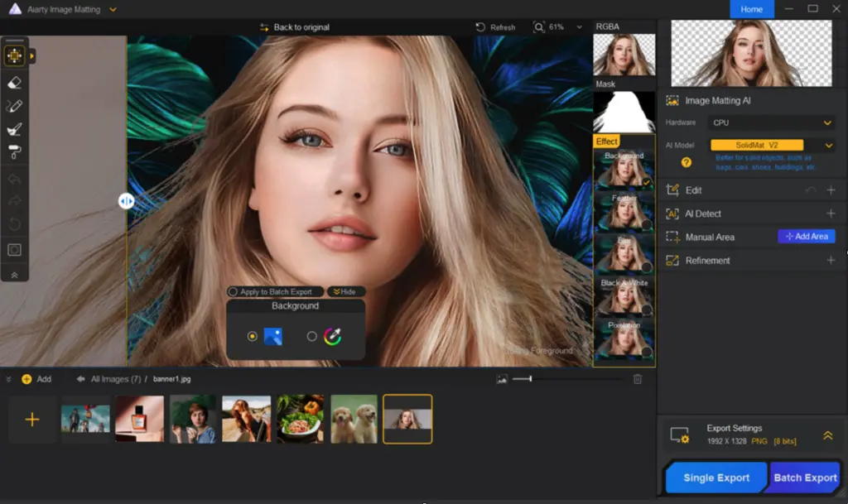Screen dimensions: 848x504
Task: Select the color wheel background radio button
Action: coord(312,335)
